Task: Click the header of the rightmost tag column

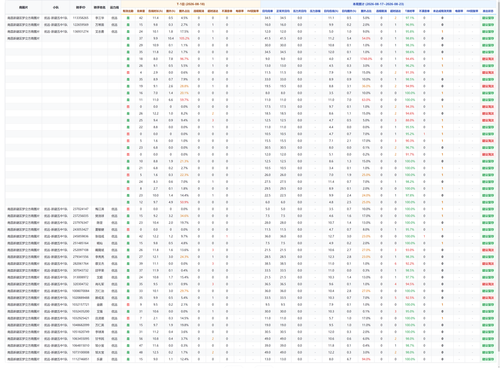Action: click(488, 11)
